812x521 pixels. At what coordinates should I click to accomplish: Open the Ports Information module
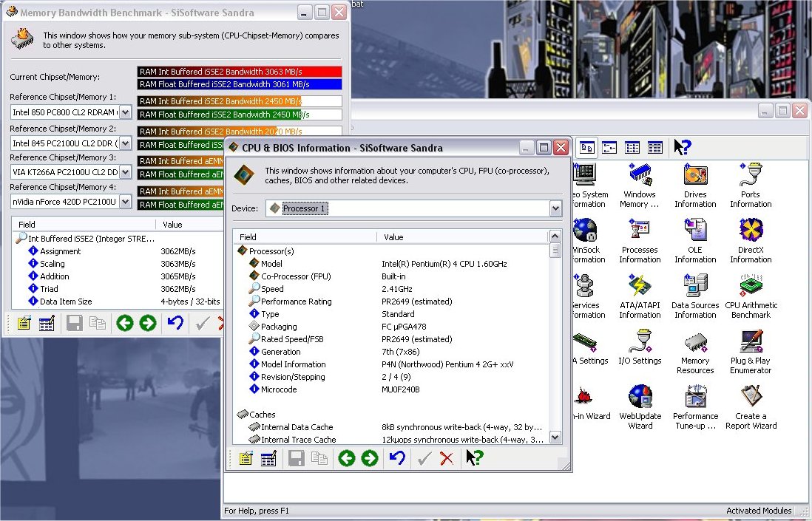coord(751,185)
